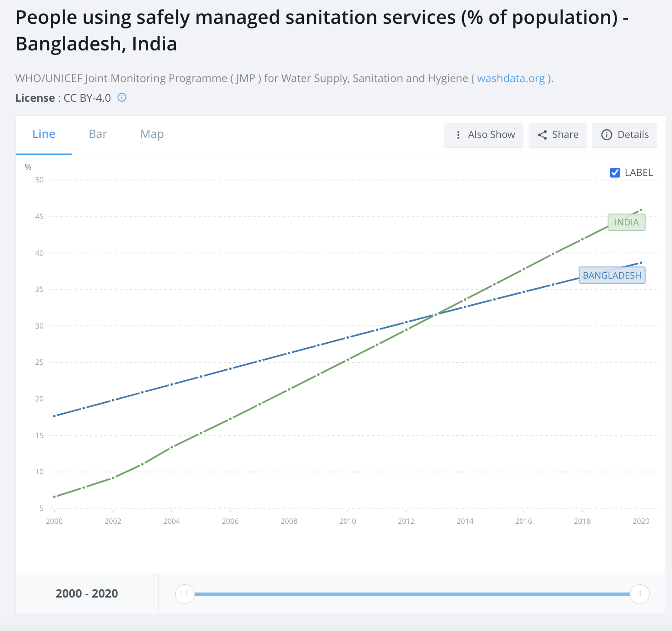This screenshot has height=631, width=672.
Task: Click India's 2020 data point
Action: pos(641,210)
